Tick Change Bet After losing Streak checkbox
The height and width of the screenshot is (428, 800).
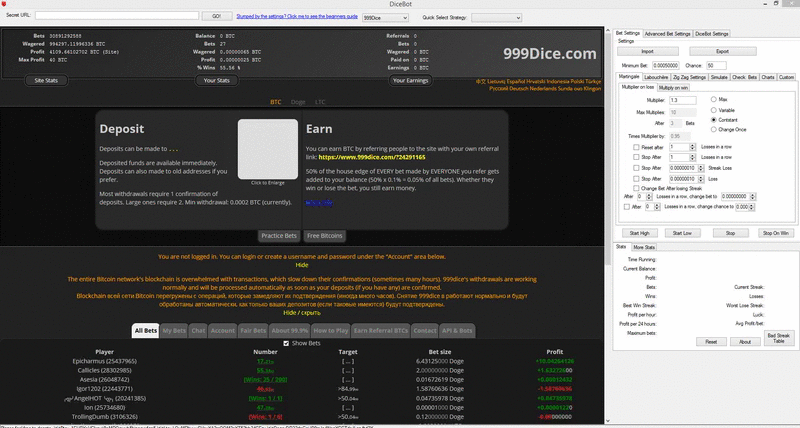click(636, 188)
